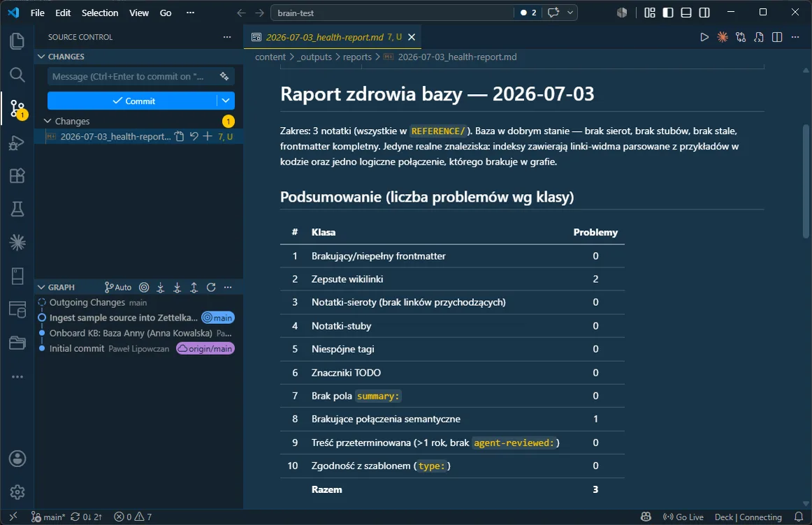Stage changes for health-report file

208,137
